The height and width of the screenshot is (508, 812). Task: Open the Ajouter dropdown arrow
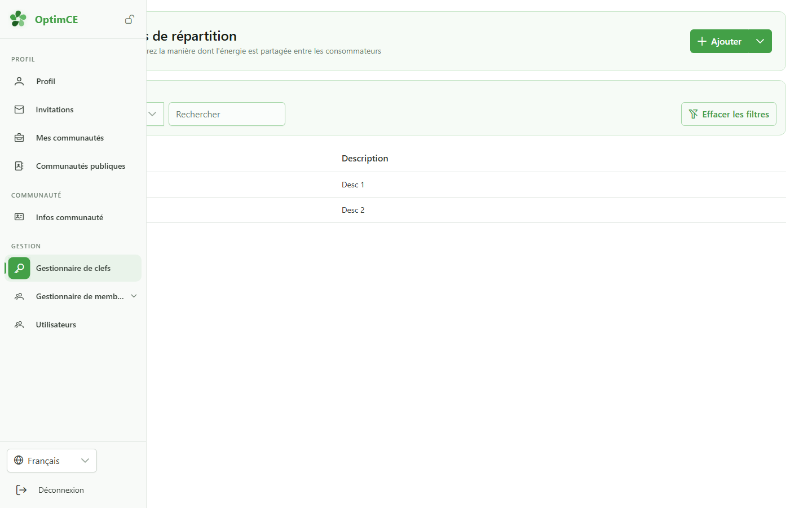pyautogui.click(x=760, y=41)
